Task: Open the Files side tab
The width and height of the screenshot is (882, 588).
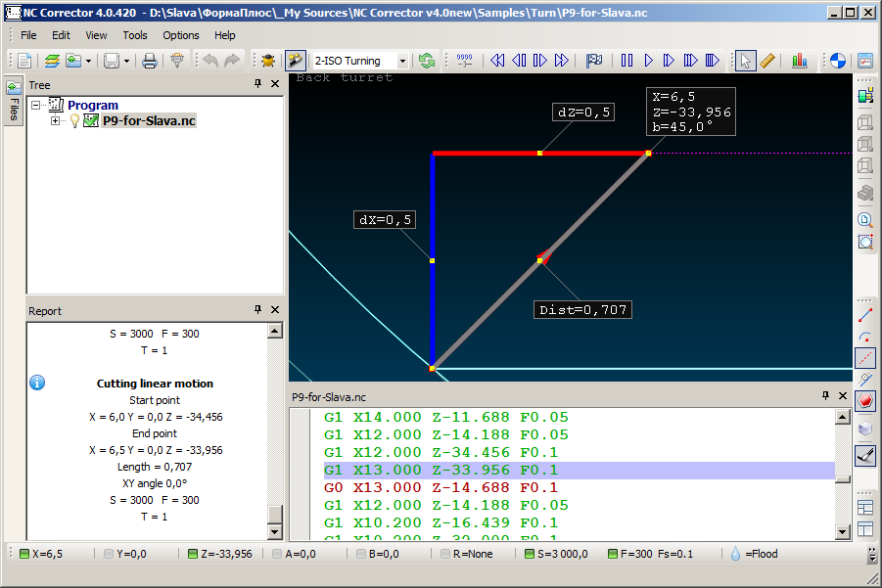Action: [x=14, y=101]
